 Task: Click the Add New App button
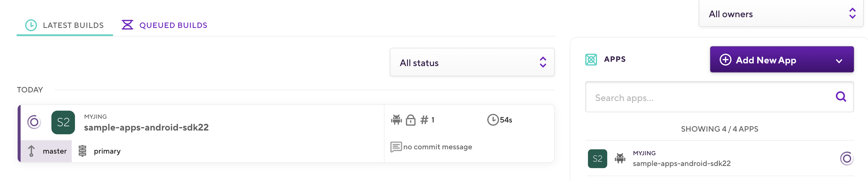(x=765, y=60)
